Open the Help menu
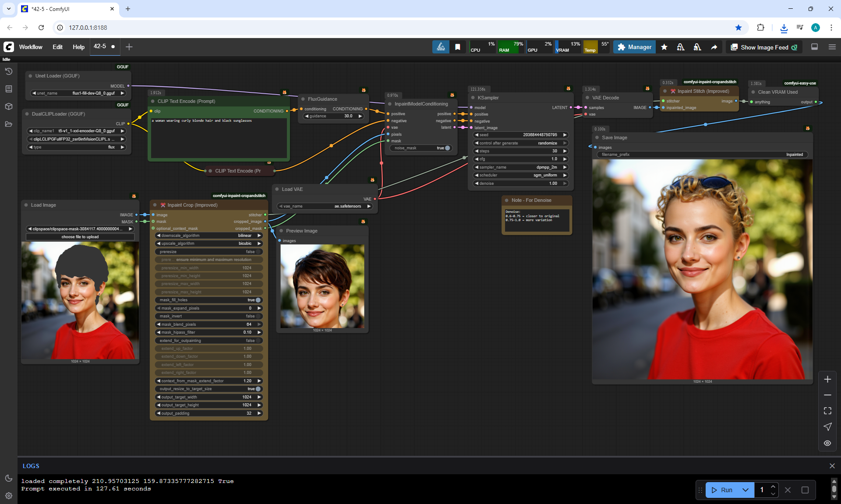Image resolution: width=841 pixels, height=504 pixels. (x=78, y=47)
